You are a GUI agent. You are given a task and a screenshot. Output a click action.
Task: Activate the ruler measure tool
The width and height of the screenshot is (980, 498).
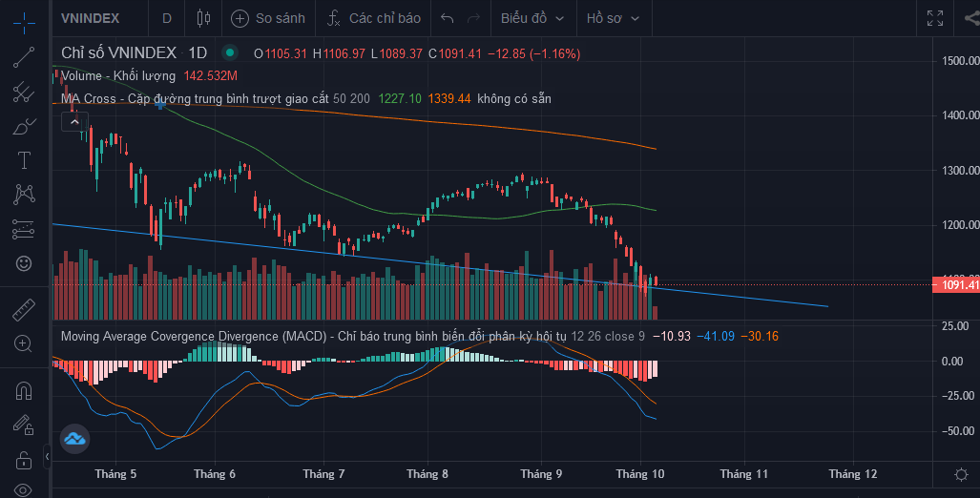[x=24, y=309]
